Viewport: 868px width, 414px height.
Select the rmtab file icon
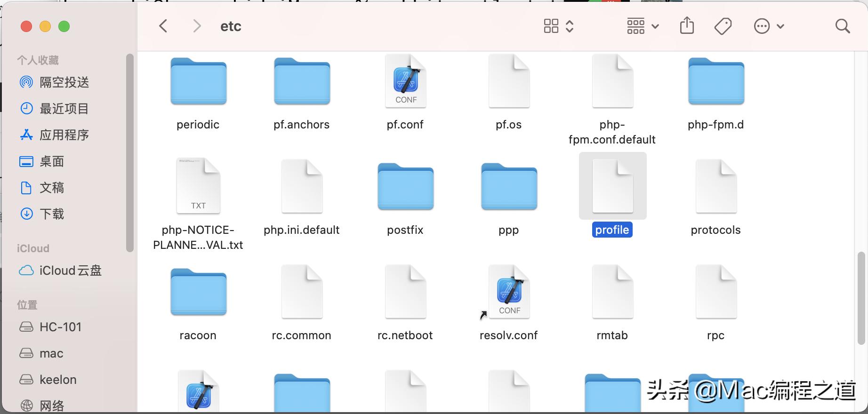[612, 291]
